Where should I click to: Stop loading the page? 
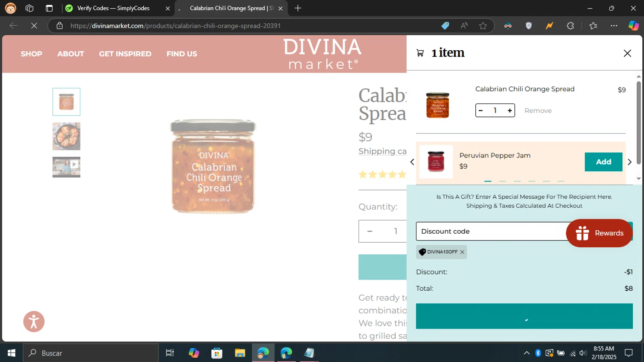point(34,26)
